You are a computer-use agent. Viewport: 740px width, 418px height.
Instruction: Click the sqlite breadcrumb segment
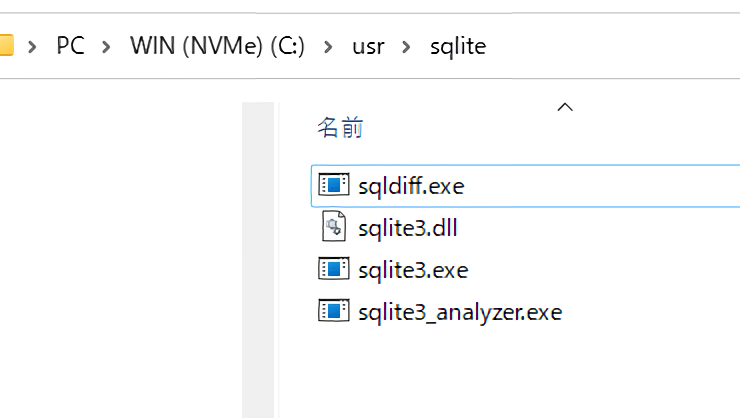coord(457,46)
